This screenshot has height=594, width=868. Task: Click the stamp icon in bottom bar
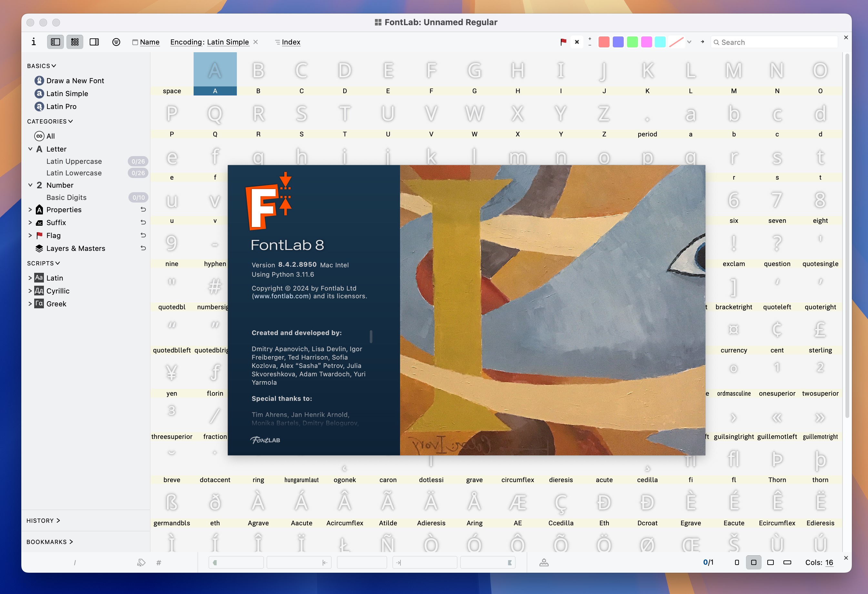pos(544,563)
